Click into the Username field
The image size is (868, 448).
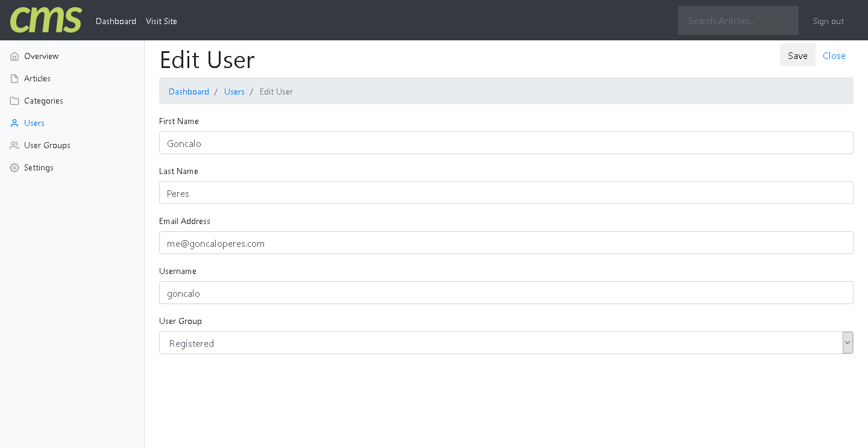(506, 293)
